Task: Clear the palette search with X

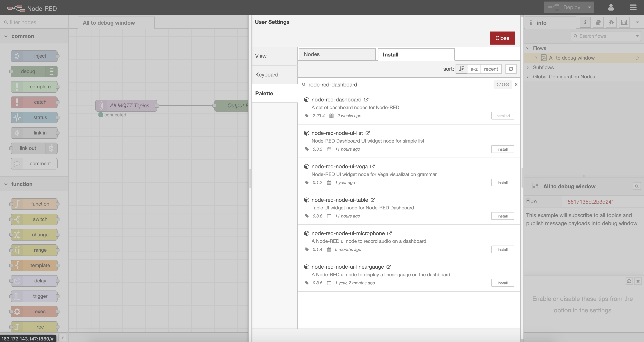Action: tap(516, 85)
